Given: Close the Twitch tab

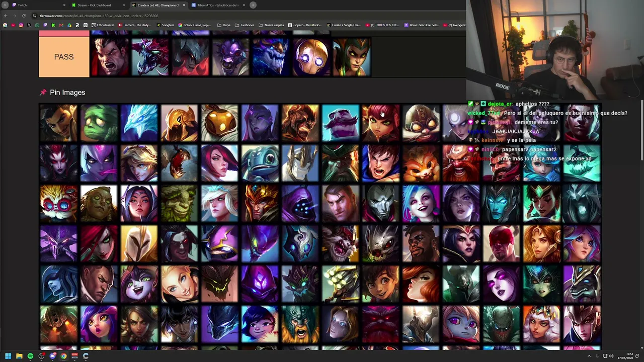Looking at the screenshot, I should coord(64,5).
